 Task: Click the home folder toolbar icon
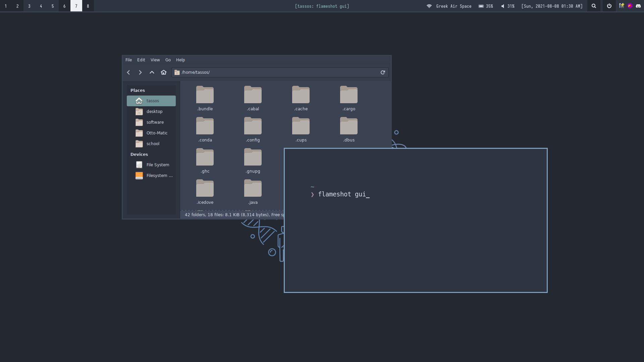(x=164, y=72)
